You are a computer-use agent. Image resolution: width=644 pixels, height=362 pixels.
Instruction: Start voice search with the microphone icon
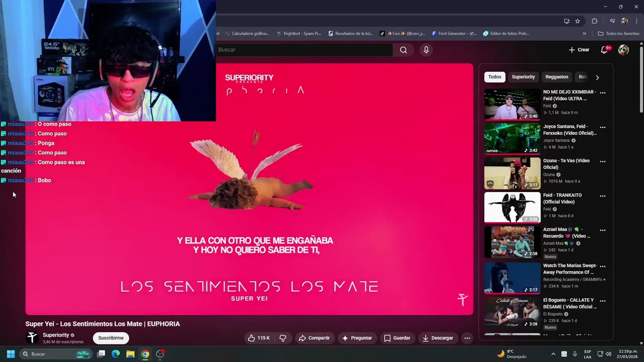pos(426,50)
